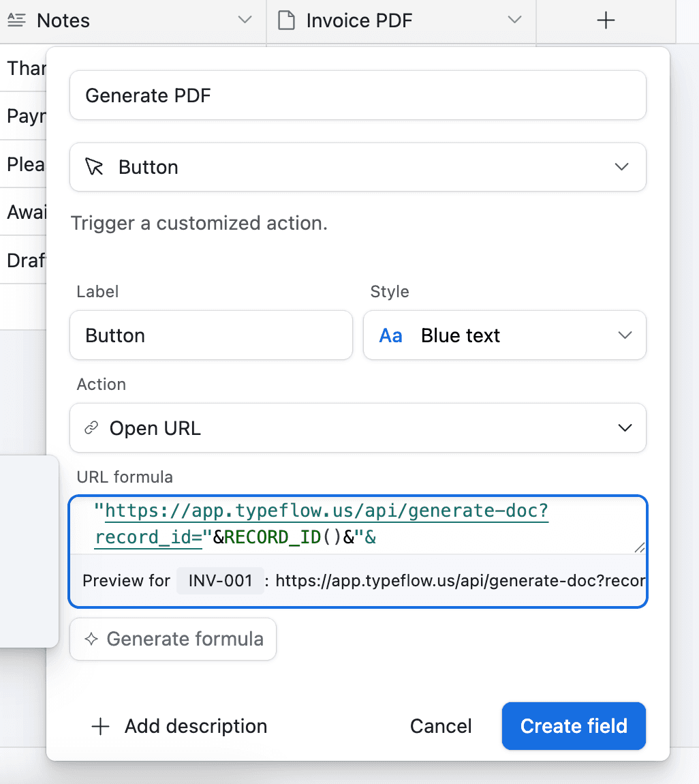Click the plus icon to add column
The image size is (699, 784).
pyautogui.click(x=605, y=21)
